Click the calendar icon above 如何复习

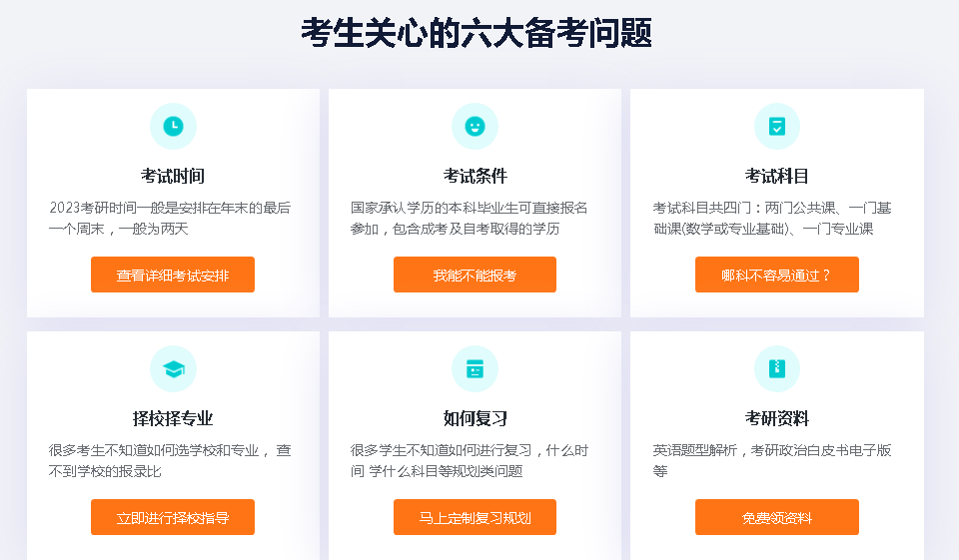point(475,368)
